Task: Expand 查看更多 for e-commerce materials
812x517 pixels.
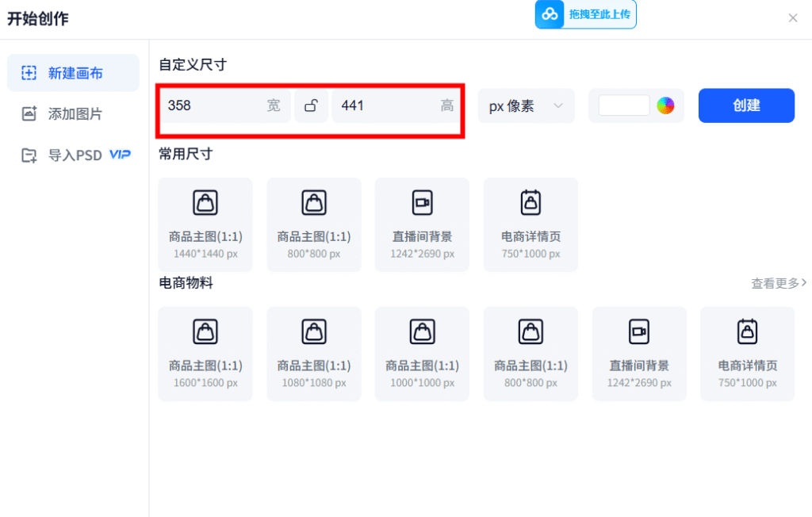Action: point(779,283)
